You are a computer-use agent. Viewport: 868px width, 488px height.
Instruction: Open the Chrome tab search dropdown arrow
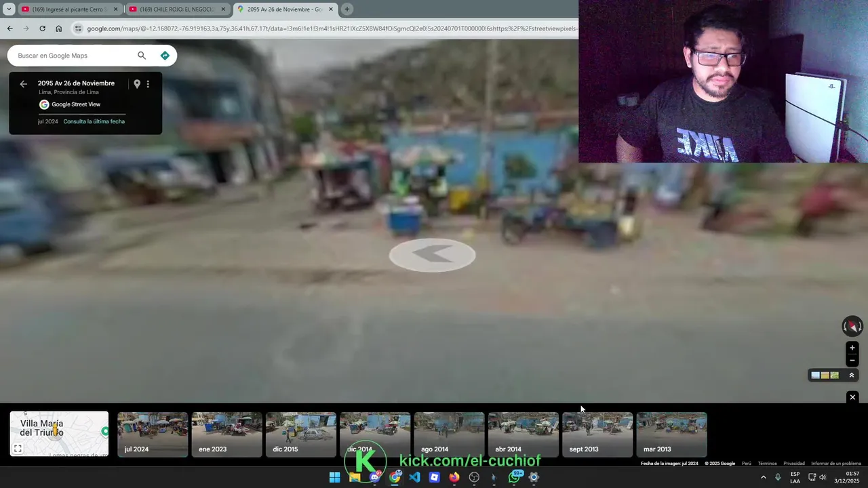click(x=9, y=9)
